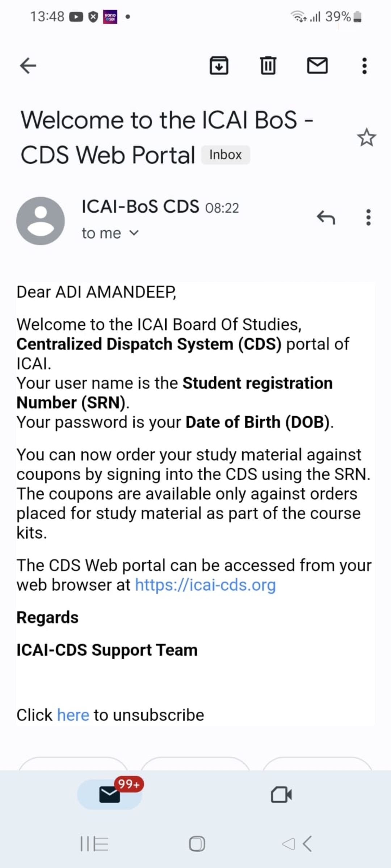Tap the ICAI-BoS CDS sender name
This screenshot has width=391, height=868.
[140, 207]
